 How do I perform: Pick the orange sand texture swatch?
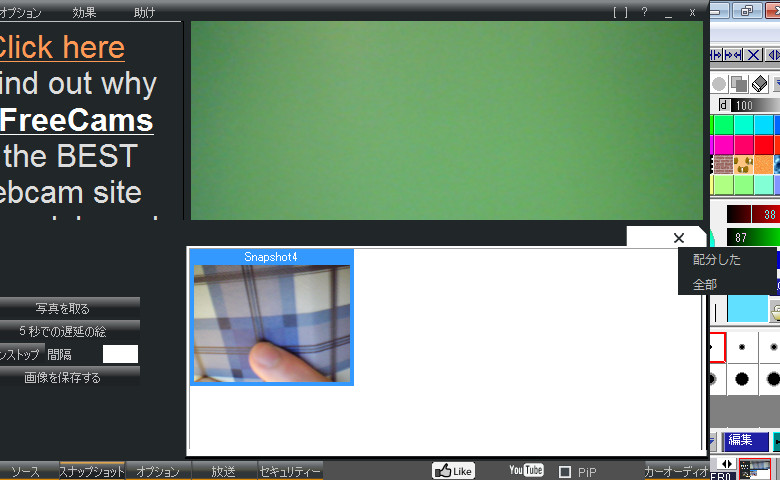[x=764, y=165]
